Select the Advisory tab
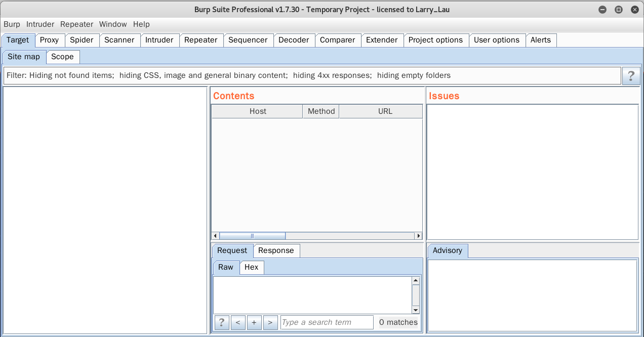Viewport: 644px width, 337px height. [x=448, y=250]
